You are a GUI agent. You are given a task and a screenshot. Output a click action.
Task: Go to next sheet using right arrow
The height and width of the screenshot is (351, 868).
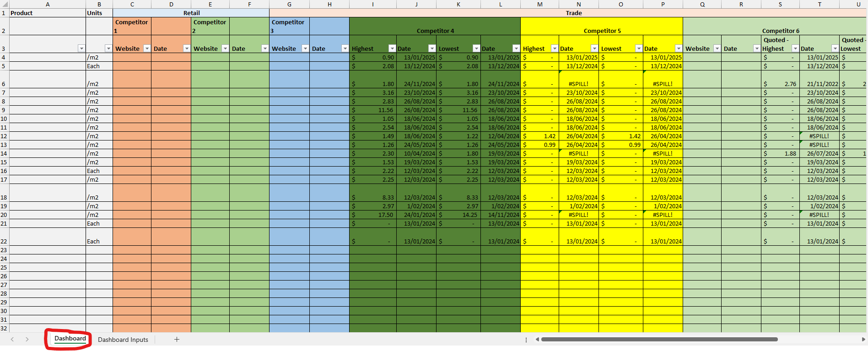(27, 340)
